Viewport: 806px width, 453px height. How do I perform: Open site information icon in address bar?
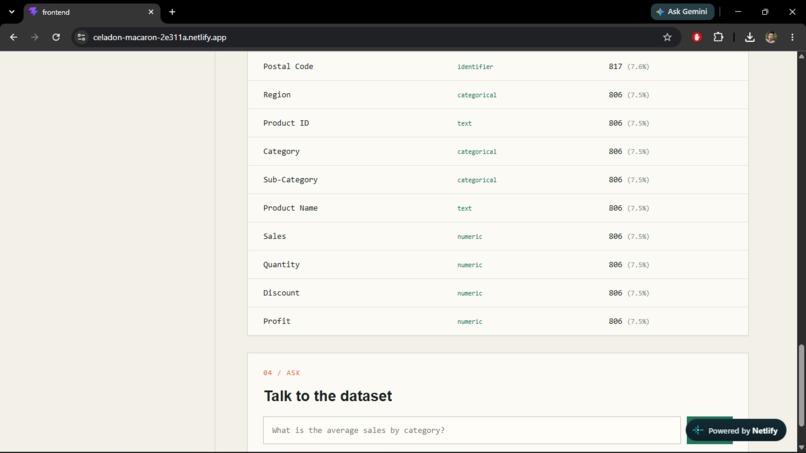pos(81,37)
